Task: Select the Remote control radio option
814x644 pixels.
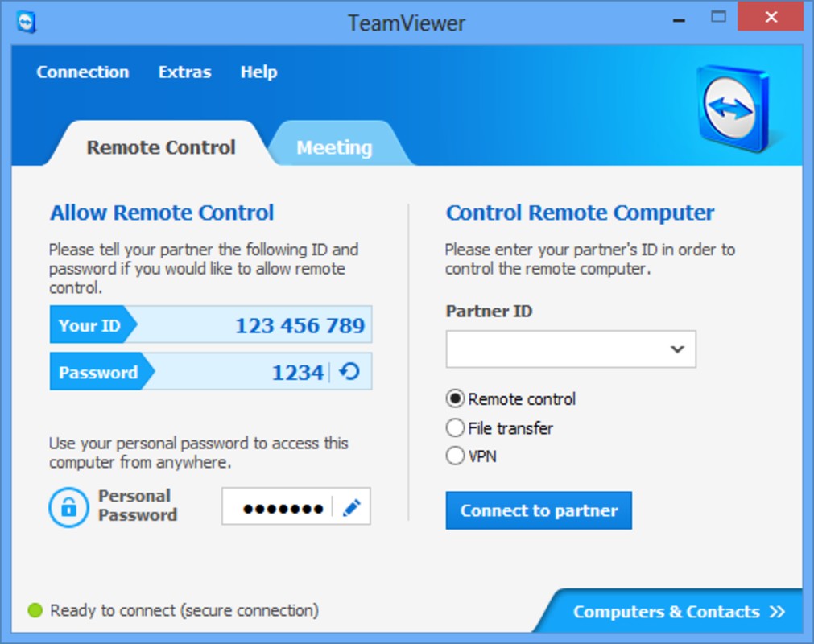Action: point(456,398)
